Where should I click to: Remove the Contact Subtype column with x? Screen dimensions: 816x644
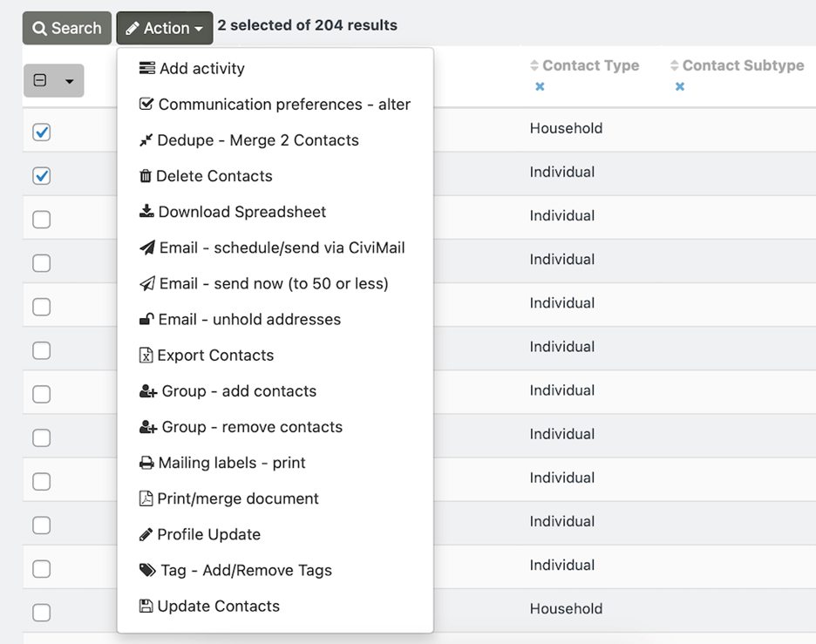(679, 86)
